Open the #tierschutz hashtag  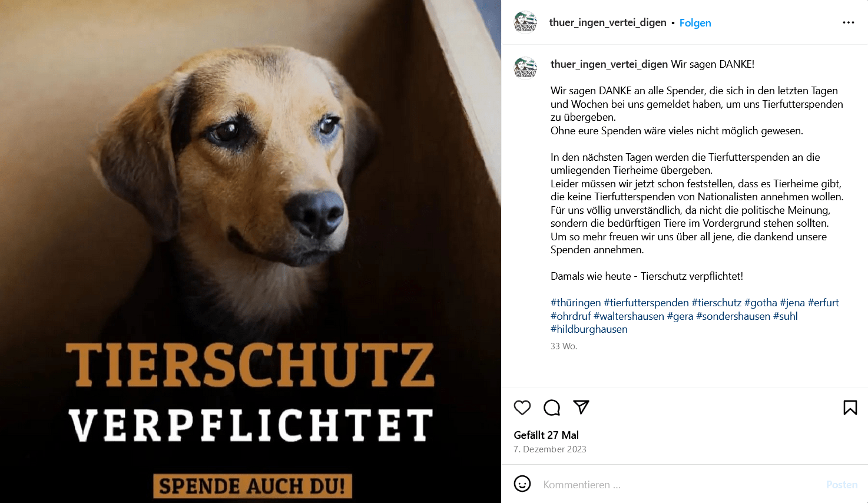coord(716,303)
